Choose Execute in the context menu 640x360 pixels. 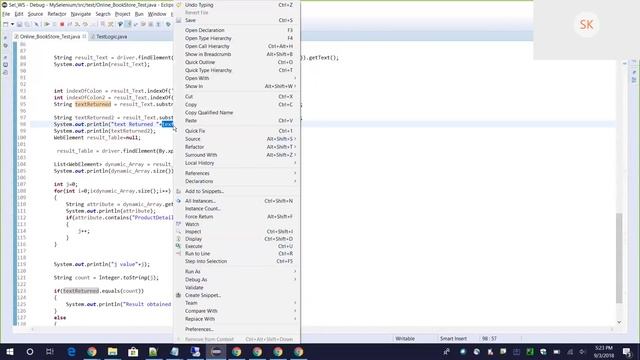(x=237, y=246)
